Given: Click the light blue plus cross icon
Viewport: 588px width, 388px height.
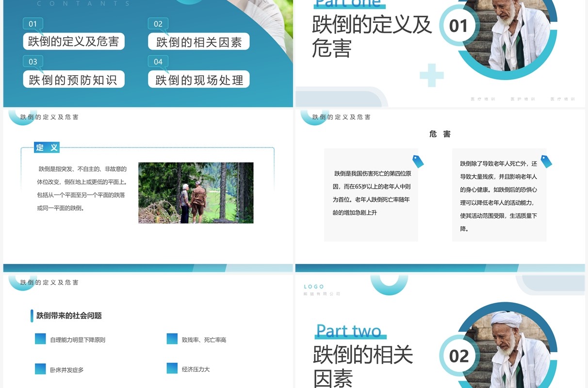Looking at the screenshot, I should (432, 75).
